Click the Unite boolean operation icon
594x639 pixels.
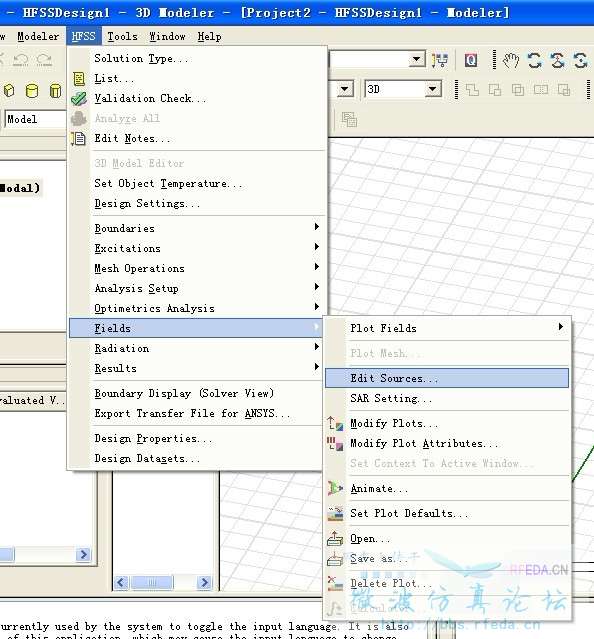point(472,90)
